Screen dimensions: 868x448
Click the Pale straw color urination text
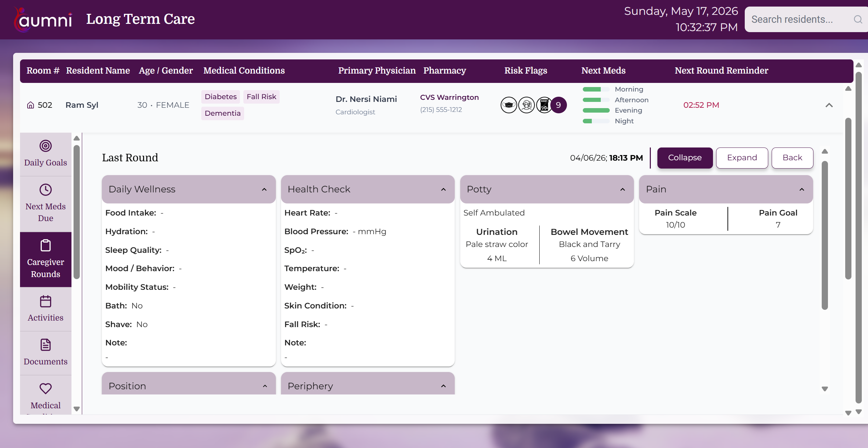pyautogui.click(x=496, y=244)
